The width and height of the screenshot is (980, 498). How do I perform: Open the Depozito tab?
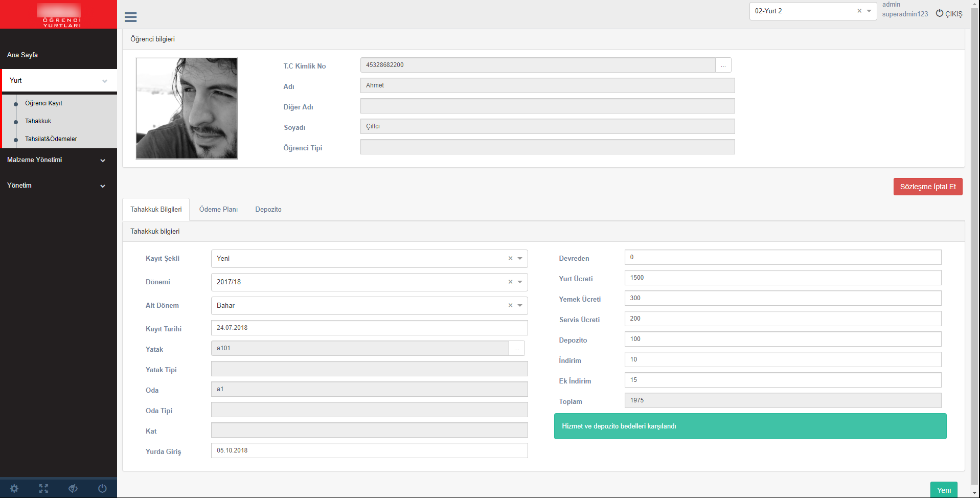[268, 209]
